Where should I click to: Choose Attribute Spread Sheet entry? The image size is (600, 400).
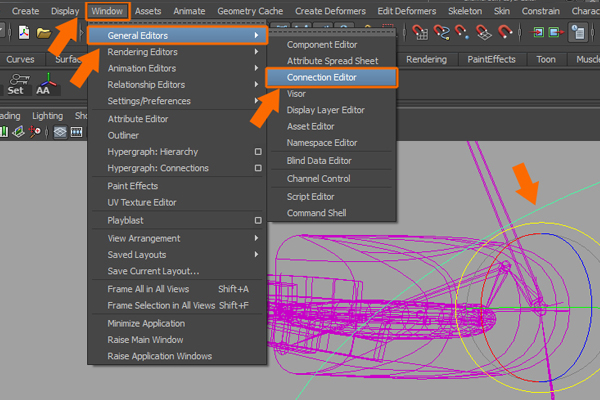pyautogui.click(x=332, y=61)
